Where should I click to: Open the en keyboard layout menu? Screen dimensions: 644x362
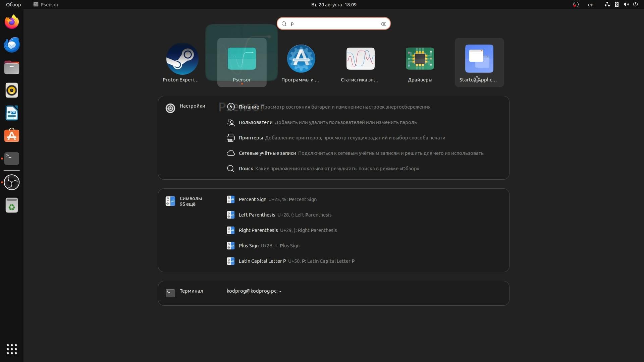591,5
